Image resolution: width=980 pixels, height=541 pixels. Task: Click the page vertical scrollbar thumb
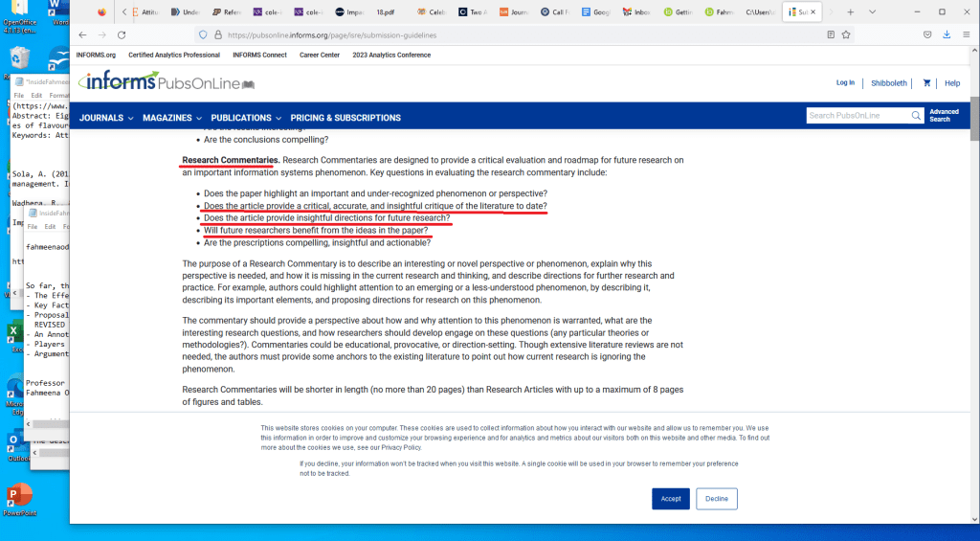975,119
